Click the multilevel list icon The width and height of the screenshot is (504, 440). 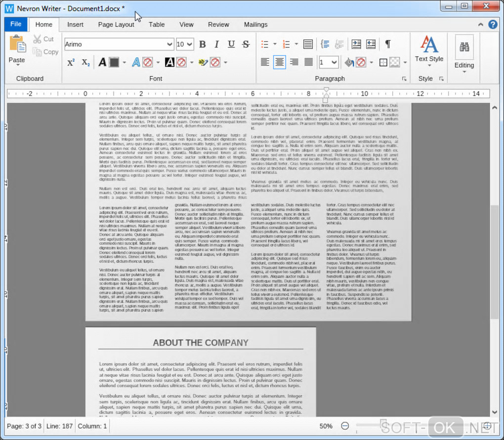click(308, 44)
